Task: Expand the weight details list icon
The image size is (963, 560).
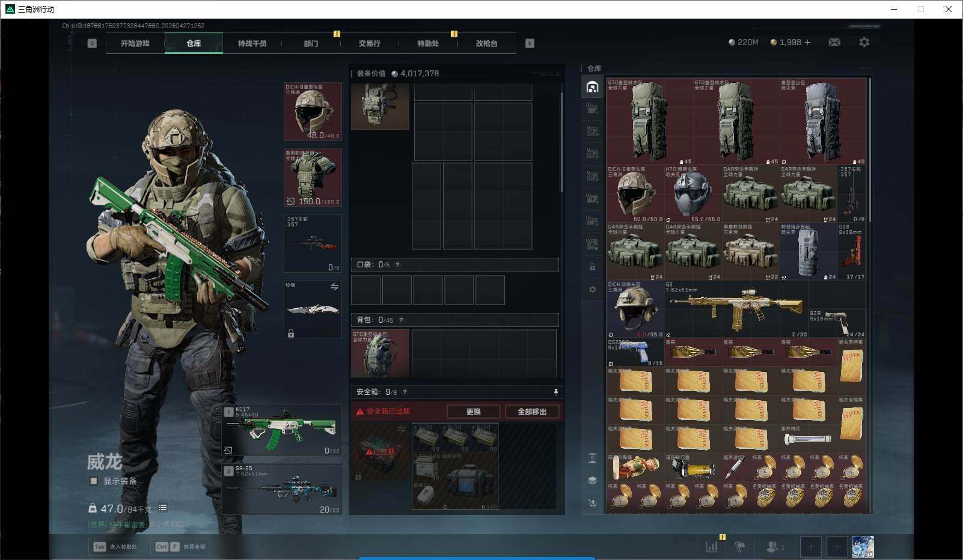Action: 163,508
